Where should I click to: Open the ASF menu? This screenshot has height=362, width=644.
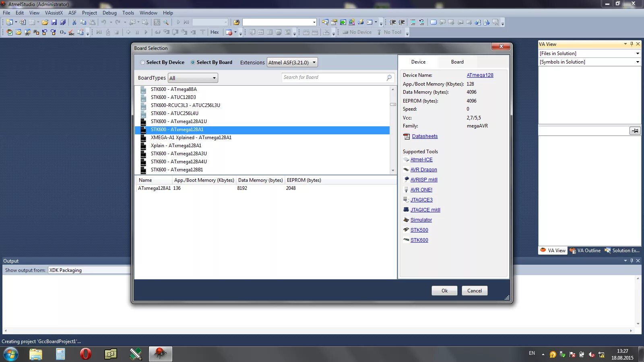click(72, 13)
